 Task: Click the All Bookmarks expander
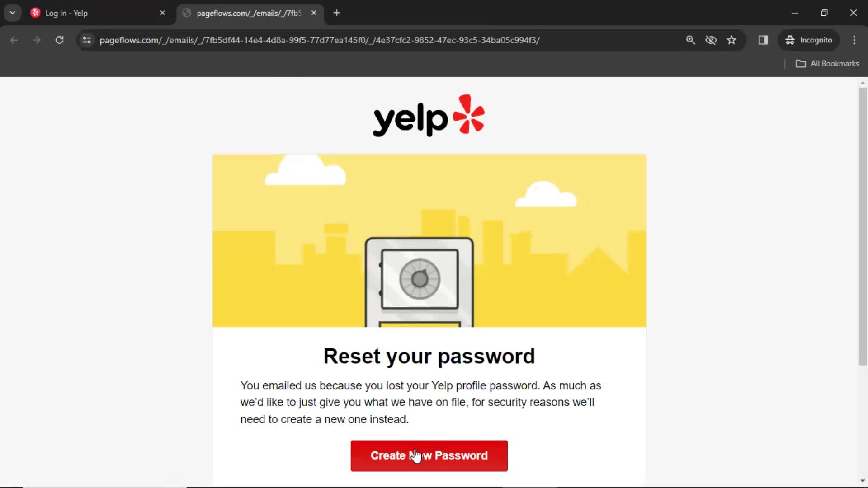[829, 63]
